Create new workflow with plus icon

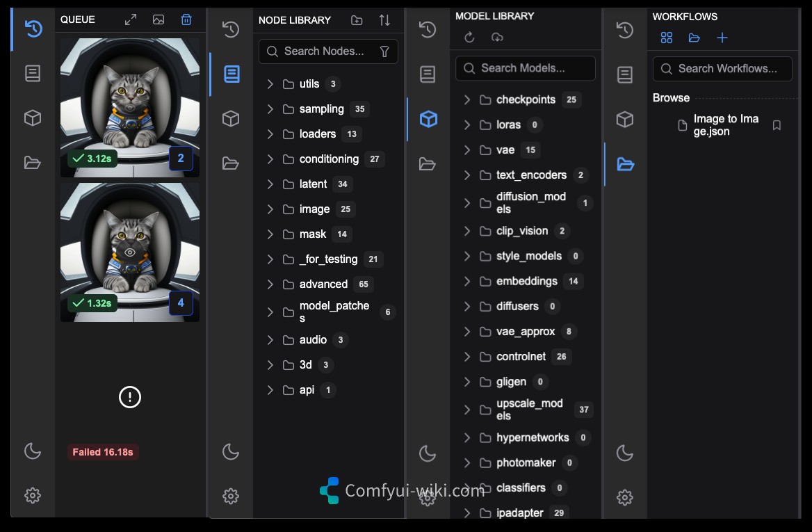[x=722, y=38]
